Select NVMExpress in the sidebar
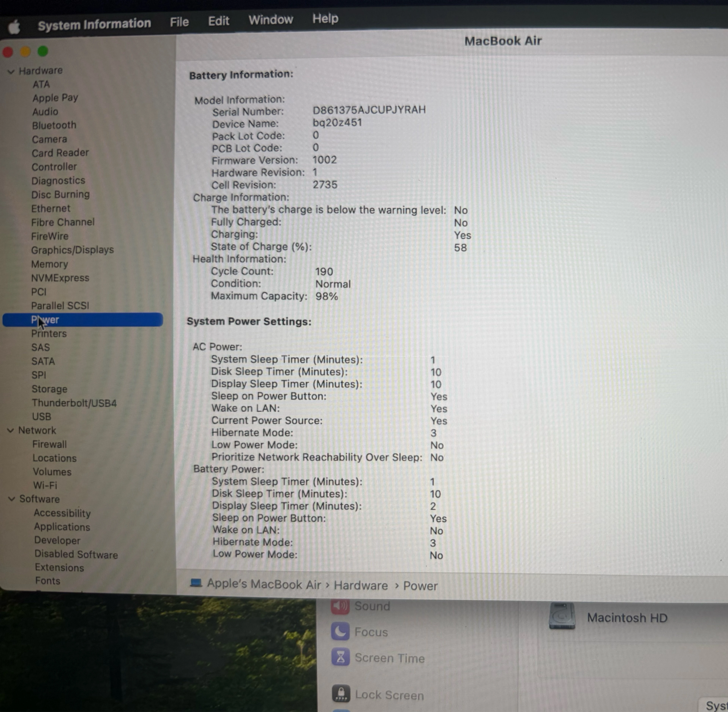The height and width of the screenshot is (712, 728). 60,278
